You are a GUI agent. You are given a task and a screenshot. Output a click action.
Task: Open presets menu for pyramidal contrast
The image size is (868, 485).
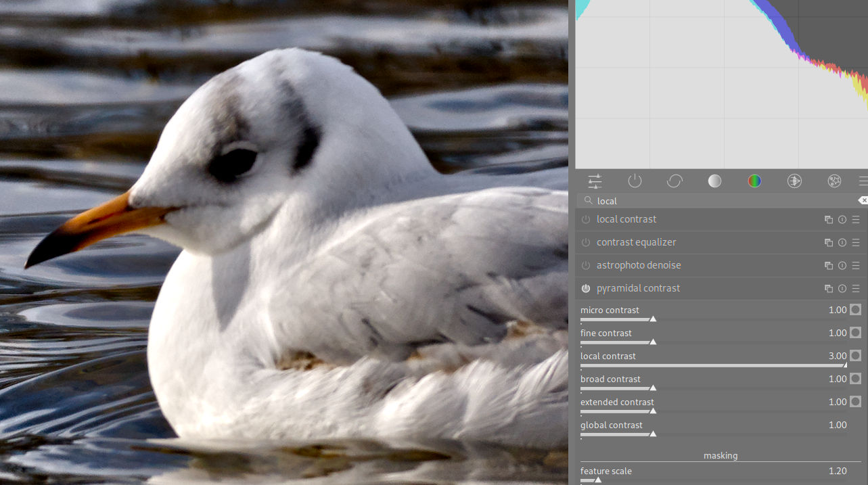pyautogui.click(x=856, y=289)
